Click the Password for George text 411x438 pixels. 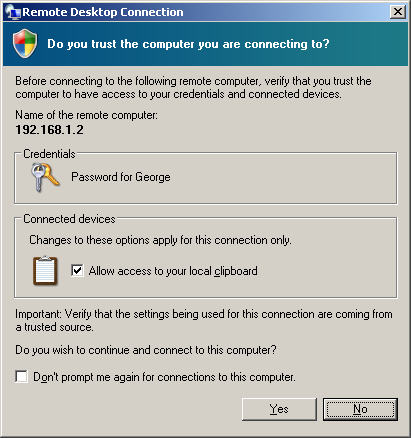click(x=121, y=177)
